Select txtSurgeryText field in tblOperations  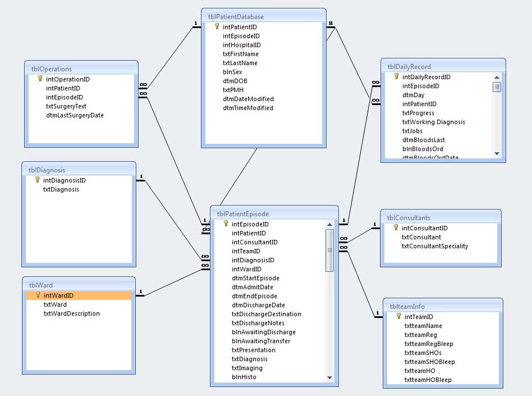click(x=66, y=106)
